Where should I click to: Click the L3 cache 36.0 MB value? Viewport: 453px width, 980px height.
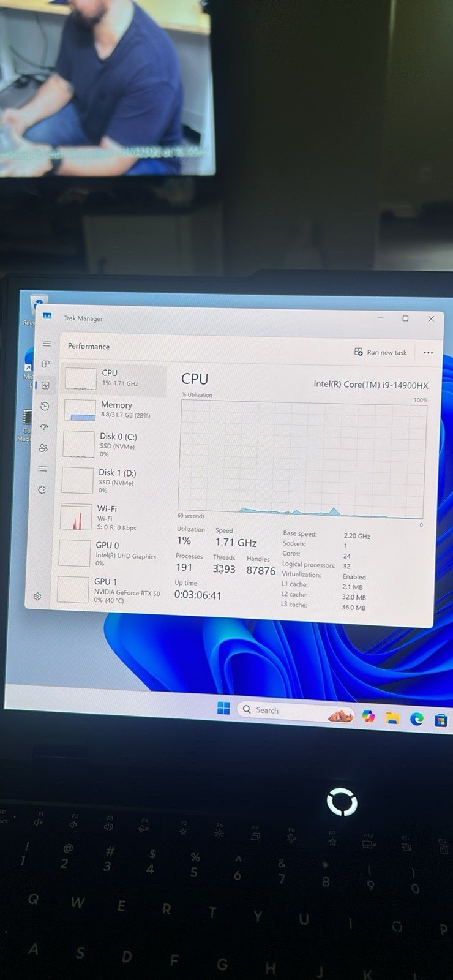click(354, 608)
